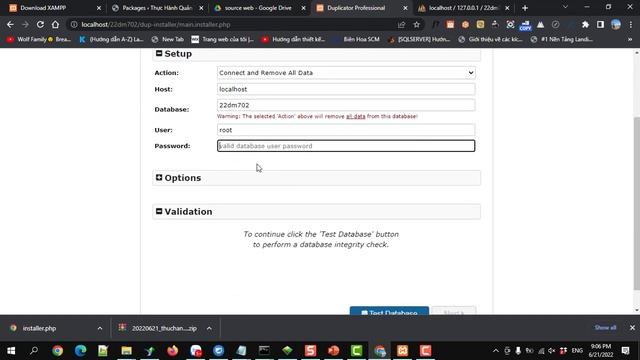
Task: Open a new browser tab
Action: [525, 8]
